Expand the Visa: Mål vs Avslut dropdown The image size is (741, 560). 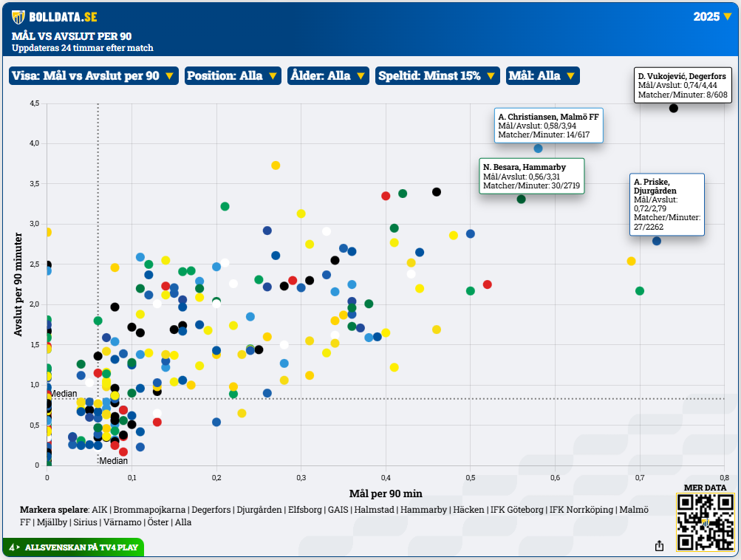(93, 75)
